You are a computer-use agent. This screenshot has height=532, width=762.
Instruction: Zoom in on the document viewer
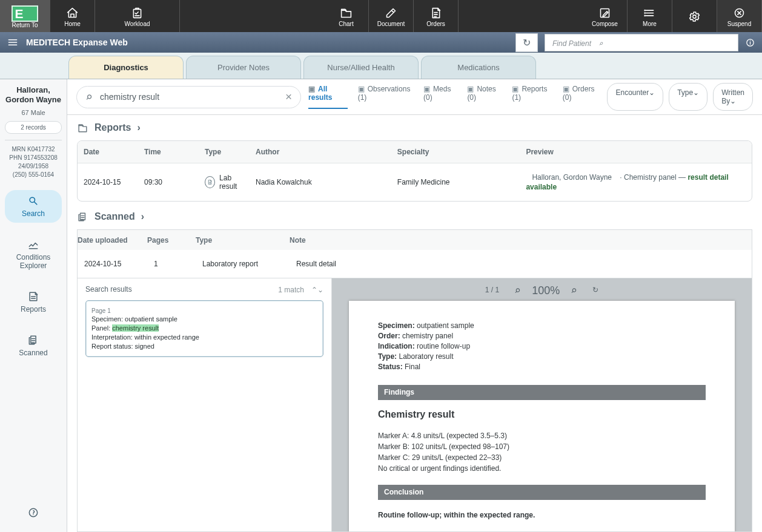pyautogui.click(x=574, y=291)
